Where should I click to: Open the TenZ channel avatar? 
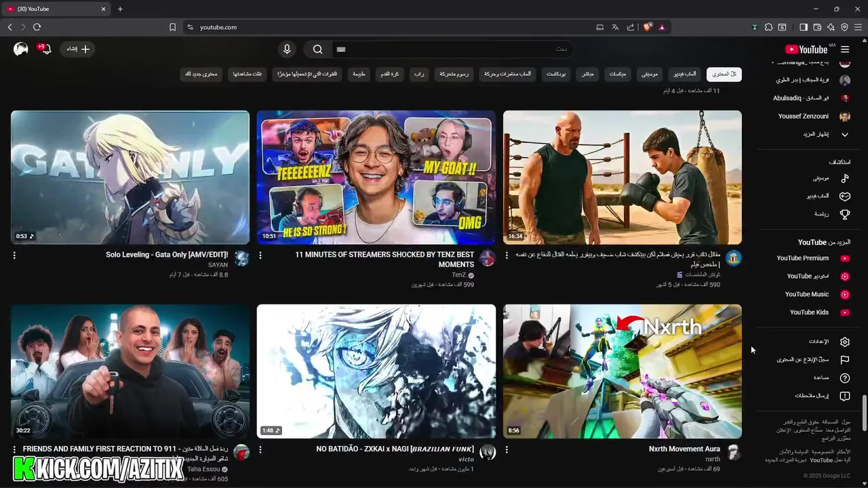(488, 258)
